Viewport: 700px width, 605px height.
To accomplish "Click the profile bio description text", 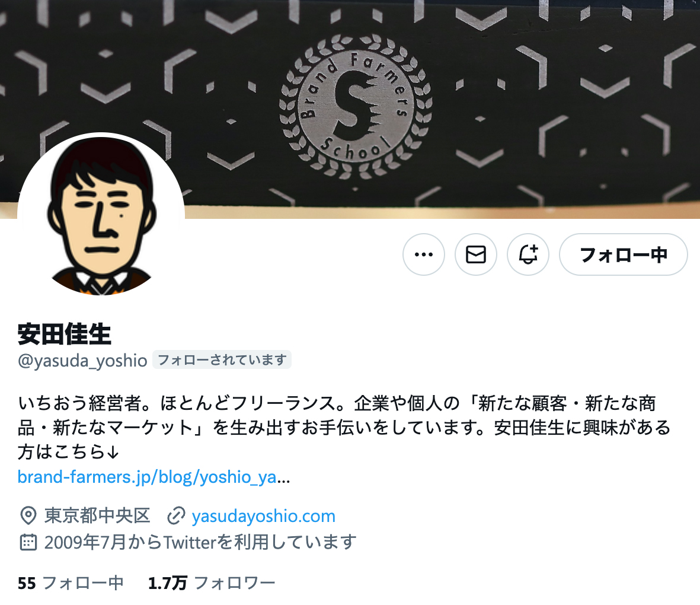I will click(x=344, y=428).
